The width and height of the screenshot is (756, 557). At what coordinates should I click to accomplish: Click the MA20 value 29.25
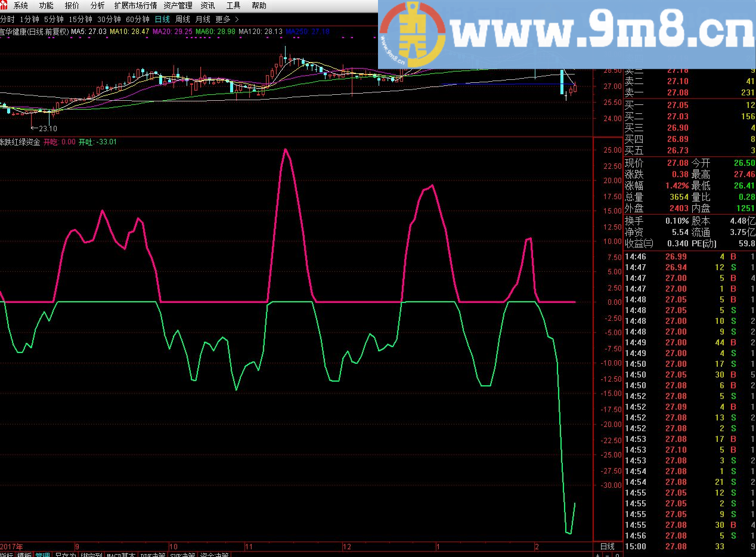[x=172, y=31]
